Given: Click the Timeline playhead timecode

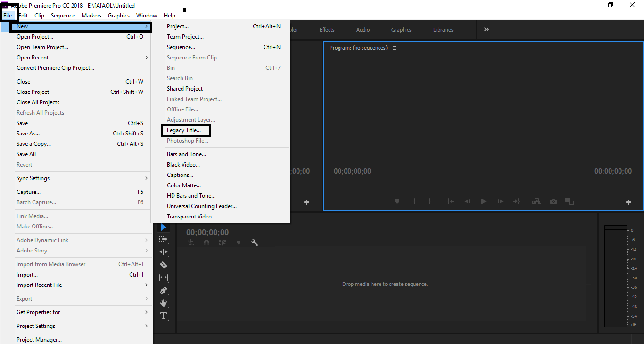Looking at the screenshot, I should coord(207,232).
